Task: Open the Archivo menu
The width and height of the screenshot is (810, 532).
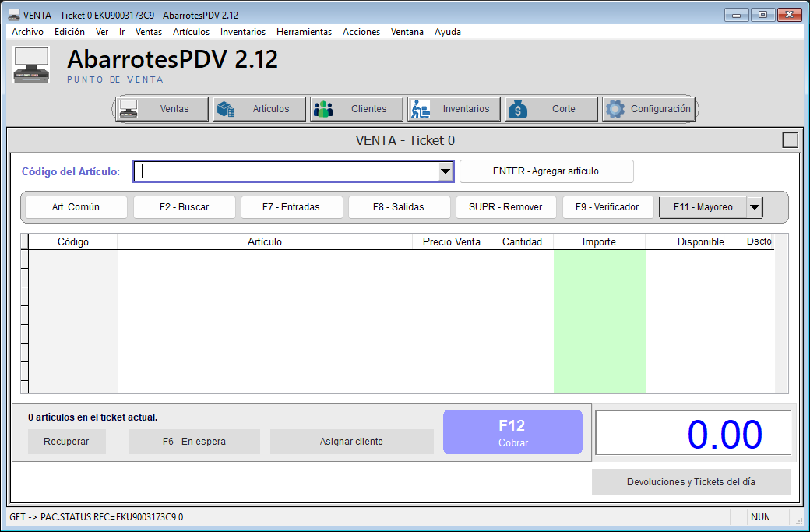Action: [x=27, y=31]
